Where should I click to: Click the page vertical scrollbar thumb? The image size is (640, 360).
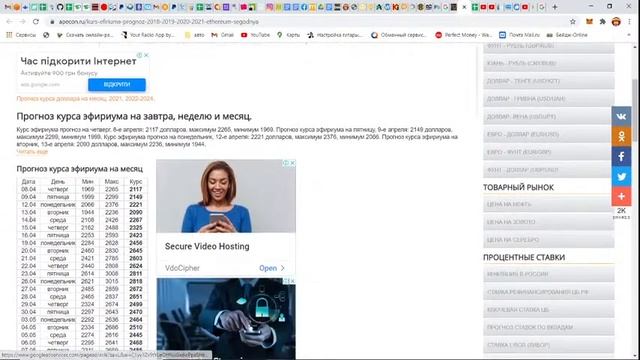(x=635, y=110)
